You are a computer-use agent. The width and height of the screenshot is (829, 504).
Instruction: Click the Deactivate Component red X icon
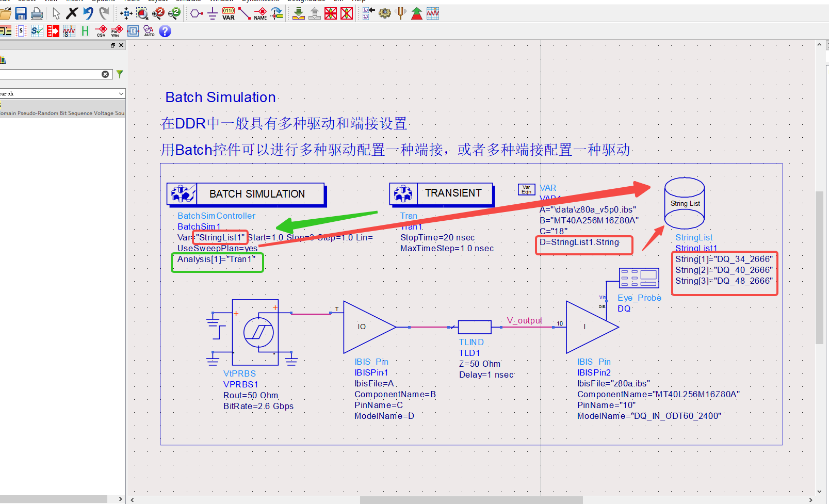pyautogui.click(x=330, y=13)
